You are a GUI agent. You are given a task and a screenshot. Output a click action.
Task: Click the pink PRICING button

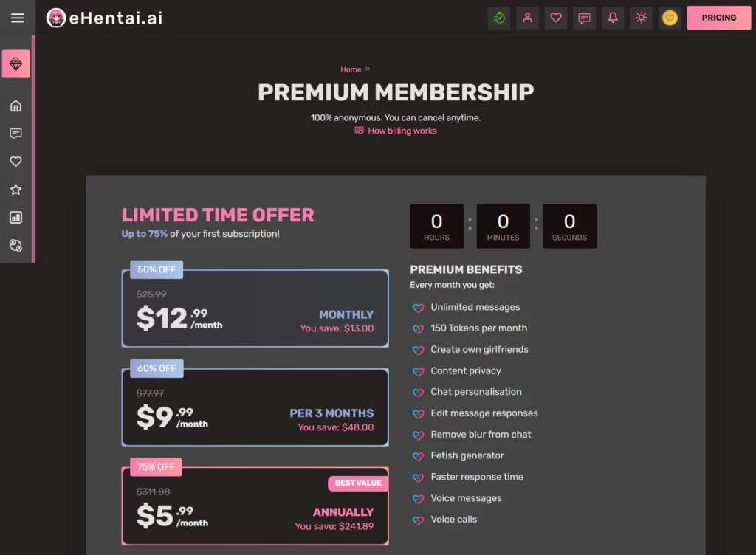tap(719, 18)
